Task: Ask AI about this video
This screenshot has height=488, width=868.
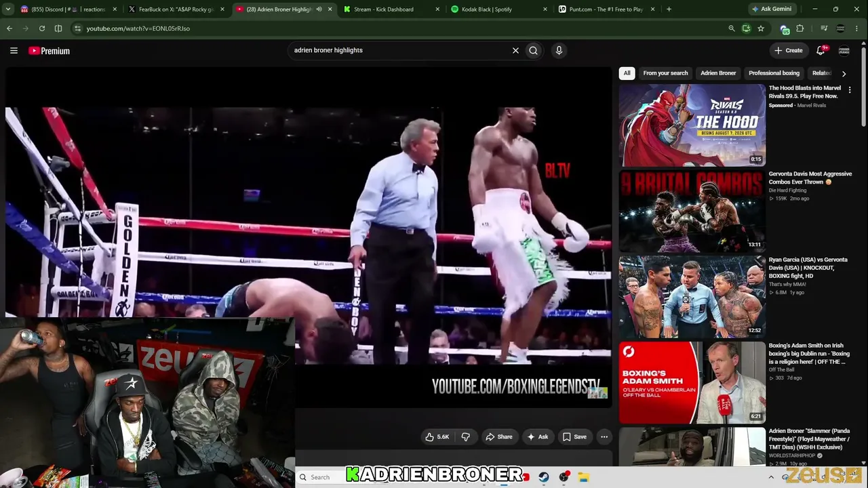Action: coord(537,437)
